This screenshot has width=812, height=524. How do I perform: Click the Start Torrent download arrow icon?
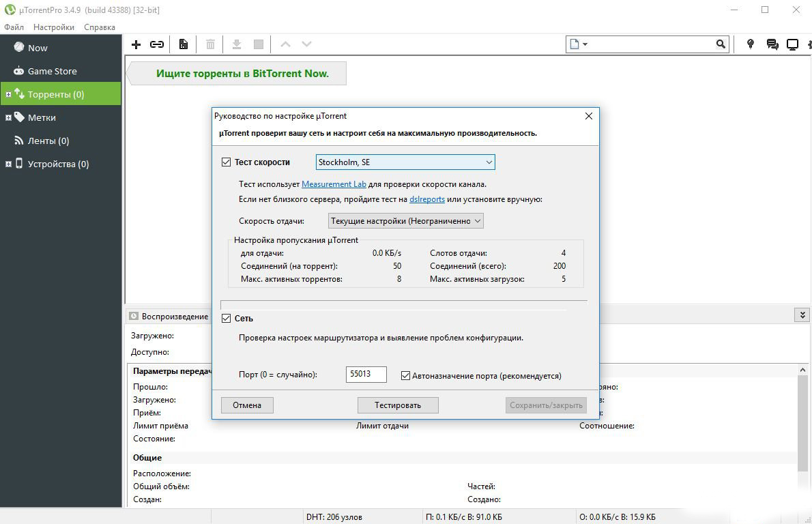tap(237, 44)
